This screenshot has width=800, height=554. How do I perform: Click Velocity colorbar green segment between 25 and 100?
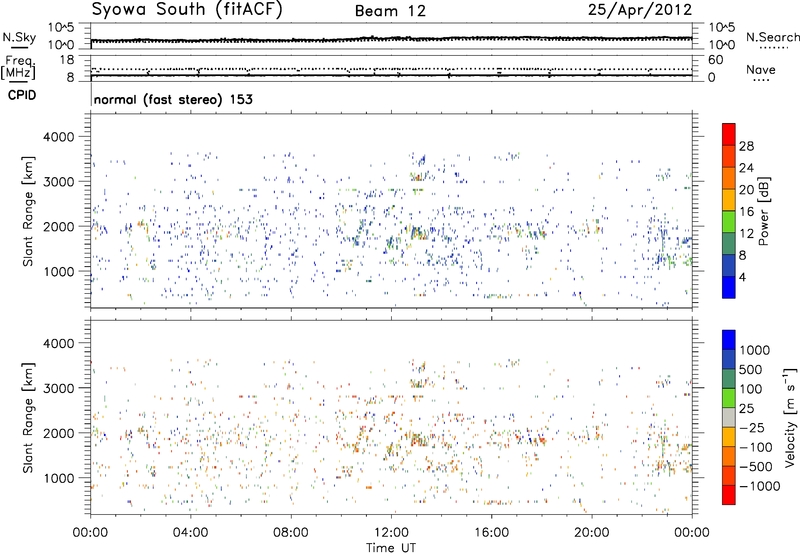[729, 398]
